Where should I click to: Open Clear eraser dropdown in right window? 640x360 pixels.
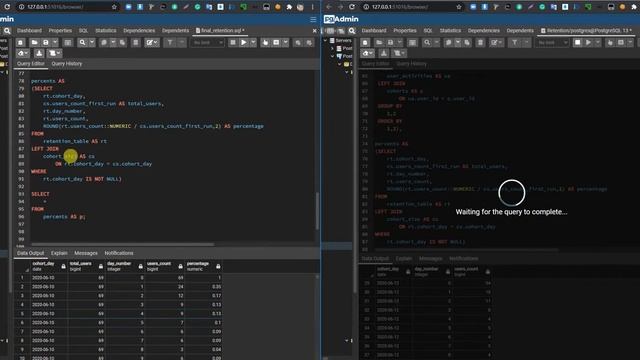click(x=367, y=53)
